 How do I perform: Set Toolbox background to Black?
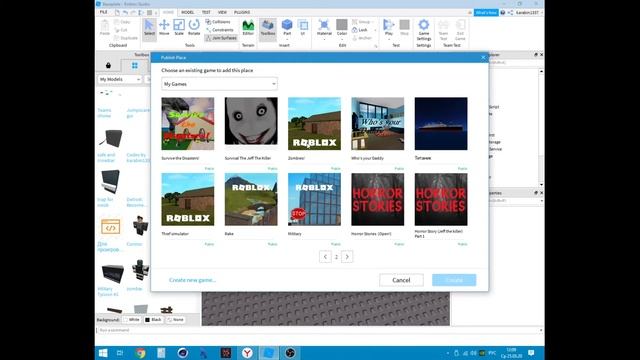click(x=153, y=320)
